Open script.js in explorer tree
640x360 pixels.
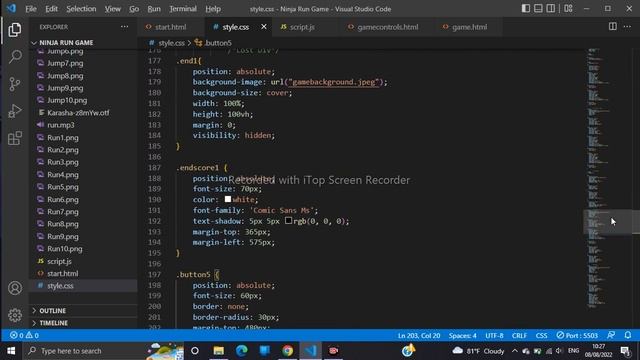[x=59, y=261]
